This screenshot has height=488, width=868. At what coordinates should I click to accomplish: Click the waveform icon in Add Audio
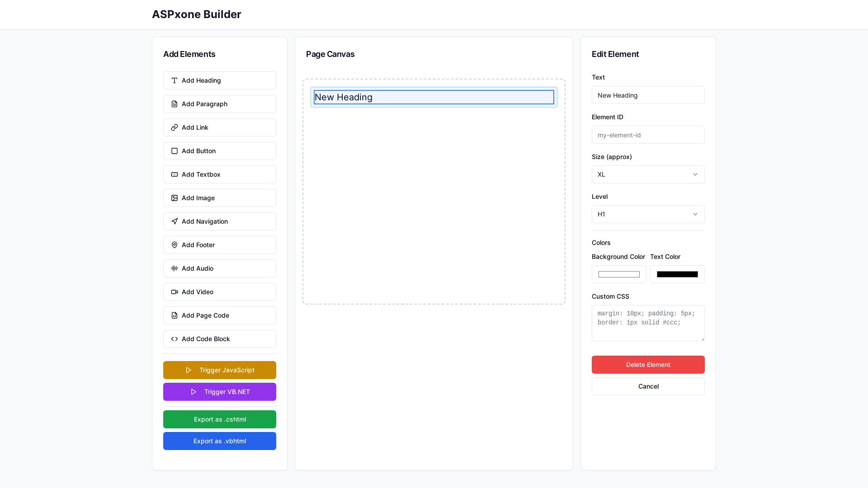(x=175, y=268)
